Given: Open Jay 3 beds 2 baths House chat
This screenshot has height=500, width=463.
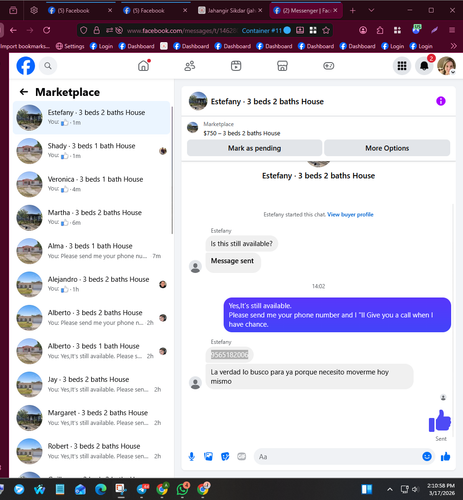Looking at the screenshot, I should [x=92, y=384].
